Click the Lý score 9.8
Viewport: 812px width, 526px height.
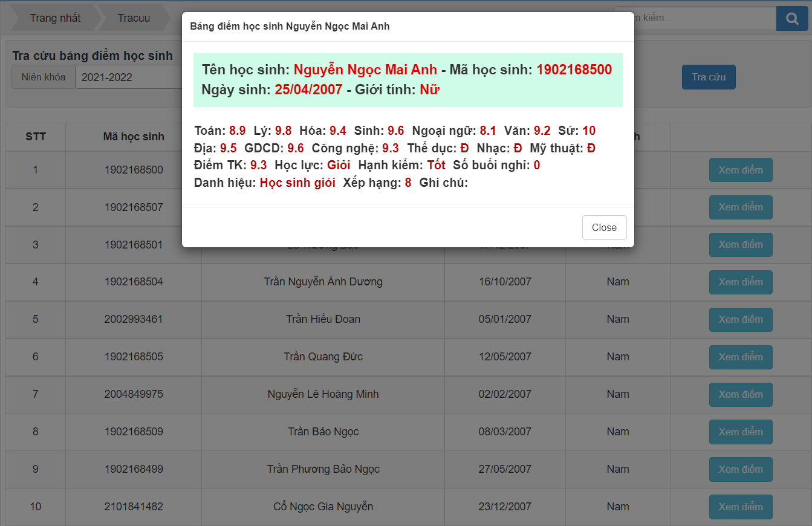[283, 131]
